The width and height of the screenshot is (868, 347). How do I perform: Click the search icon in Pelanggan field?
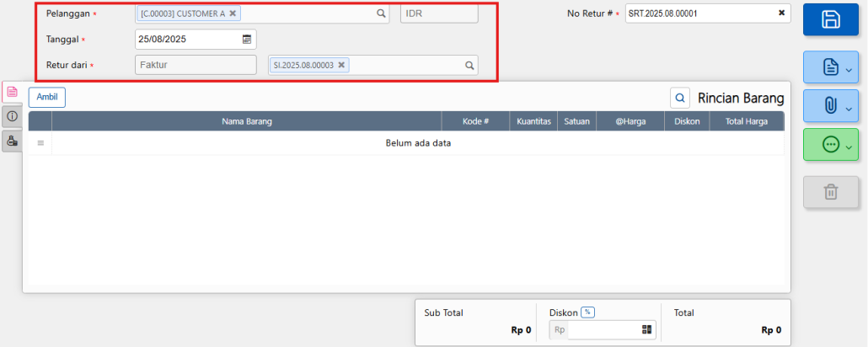click(x=381, y=13)
